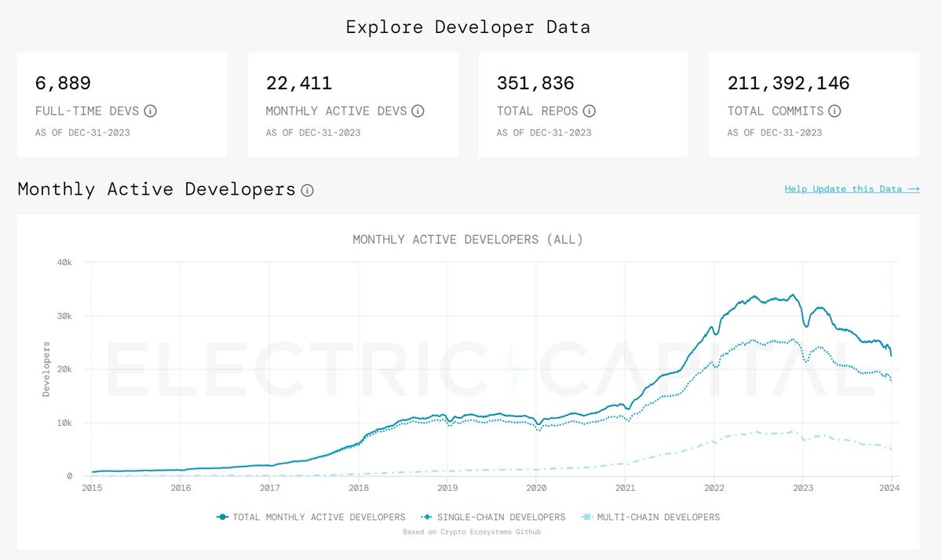Select the 2018 x-axis year label
Image resolution: width=942 pixels, height=560 pixels.
pyautogui.click(x=359, y=488)
